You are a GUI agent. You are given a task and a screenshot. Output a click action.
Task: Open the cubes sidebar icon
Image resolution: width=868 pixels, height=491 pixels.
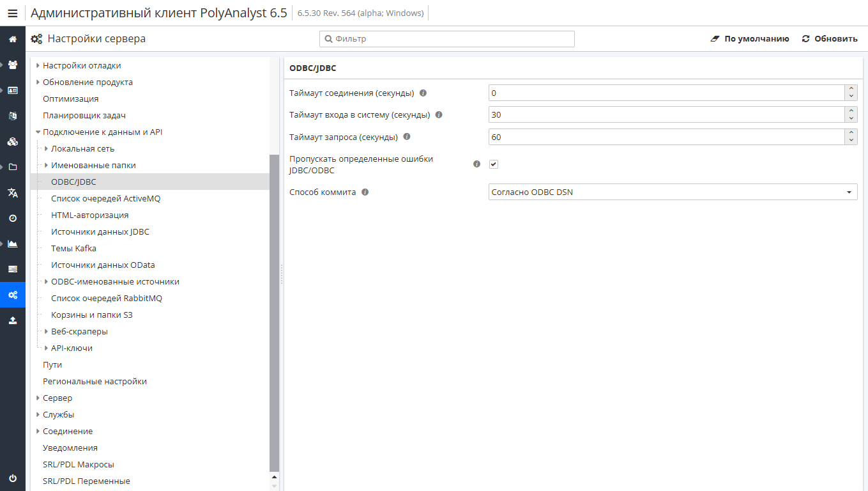pyautogui.click(x=13, y=141)
